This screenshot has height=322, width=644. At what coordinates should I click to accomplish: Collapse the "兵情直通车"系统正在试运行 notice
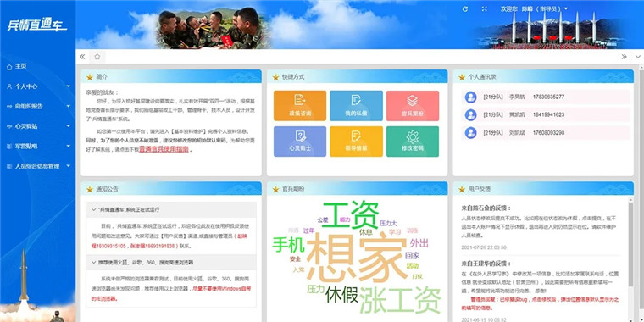click(171, 209)
